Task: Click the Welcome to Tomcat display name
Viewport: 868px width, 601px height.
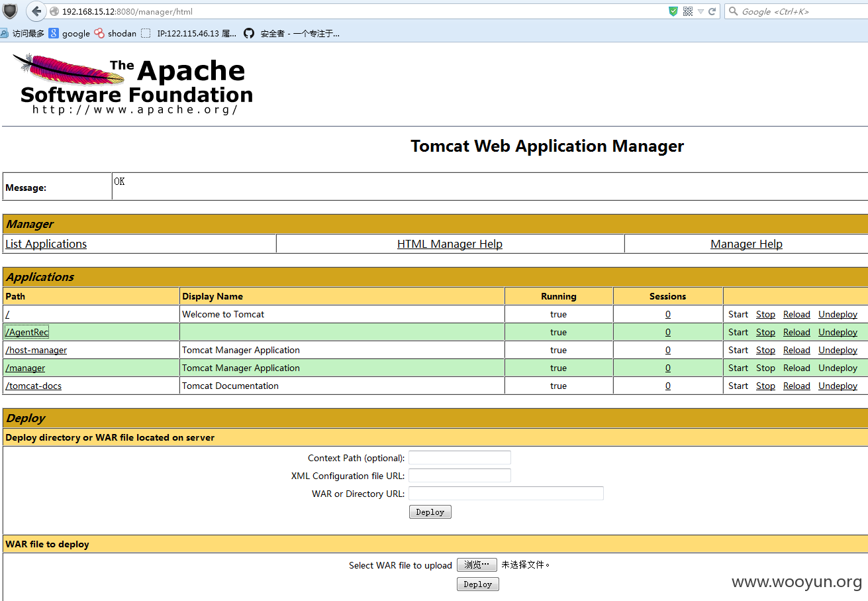Action: click(223, 314)
